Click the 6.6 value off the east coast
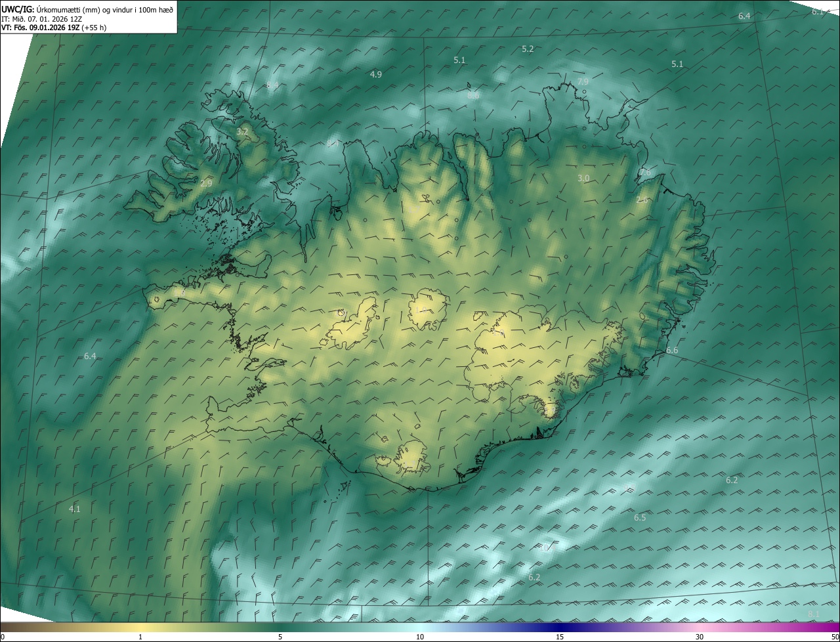Screen dimensions: 840x642 click(x=672, y=351)
